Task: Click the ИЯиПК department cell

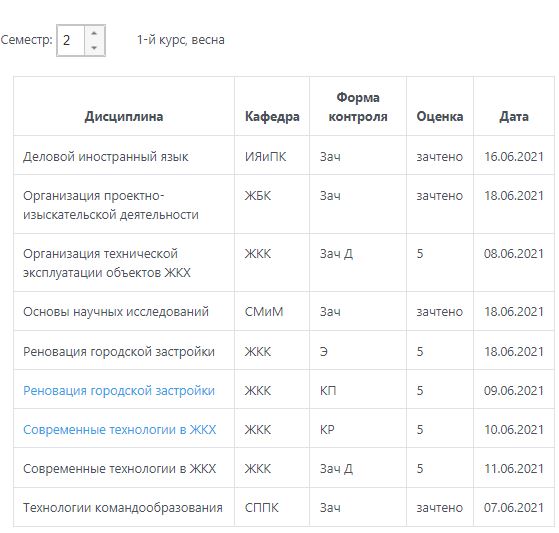Action: pos(272,155)
